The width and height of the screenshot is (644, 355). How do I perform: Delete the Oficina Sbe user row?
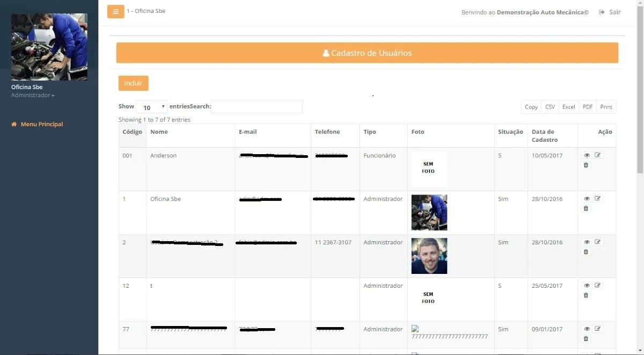[586, 208]
